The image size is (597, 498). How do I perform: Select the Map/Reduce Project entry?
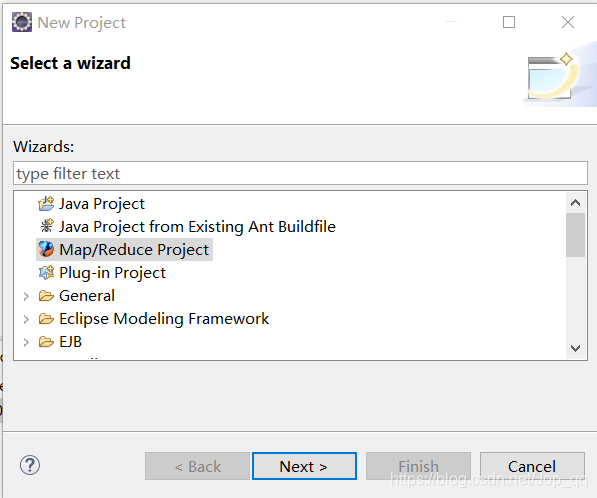(134, 250)
